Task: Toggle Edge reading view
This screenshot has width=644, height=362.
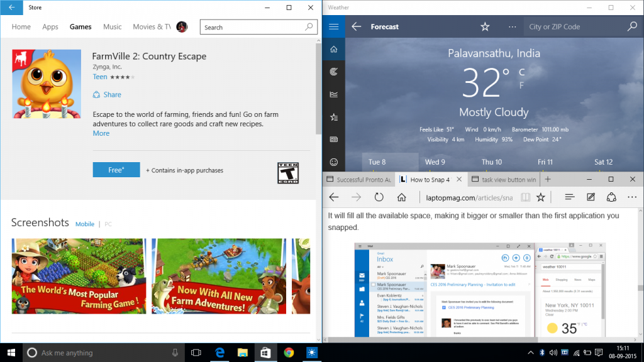Action: [525, 197]
